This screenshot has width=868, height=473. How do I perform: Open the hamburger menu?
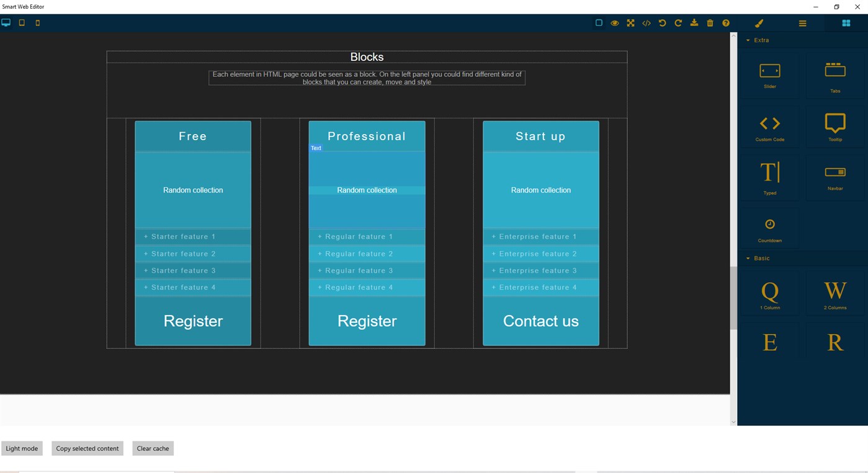coord(802,23)
